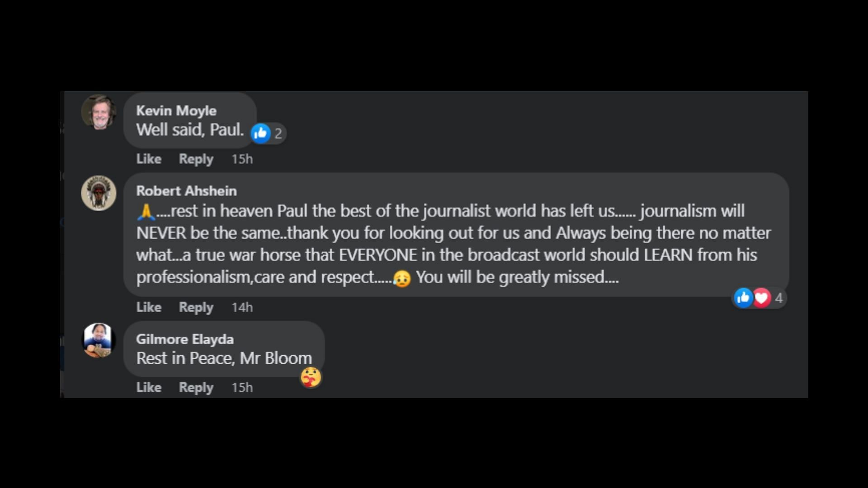Click Gilmore Elayda's profile picture
Image resolution: width=868 pixels, height=488 pixels.
click(99, 340)
